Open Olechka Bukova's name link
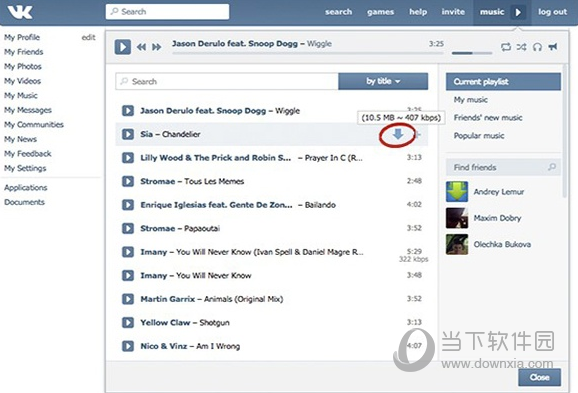578x393 pixels. (502, 244)
